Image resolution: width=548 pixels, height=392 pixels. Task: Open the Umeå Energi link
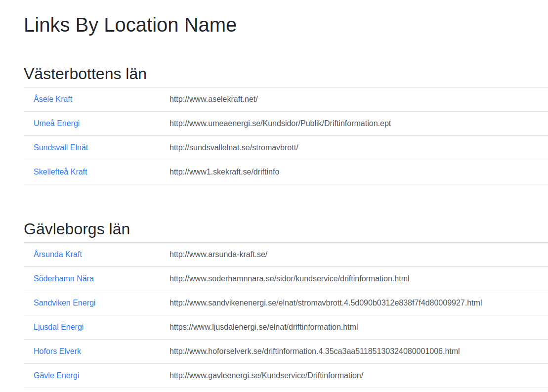[57, 124]
